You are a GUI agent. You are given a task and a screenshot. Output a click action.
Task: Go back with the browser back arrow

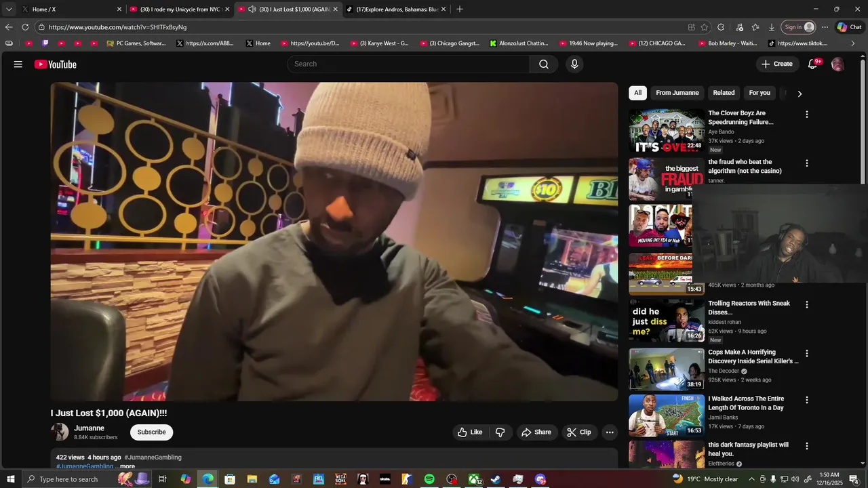[8, 27]
